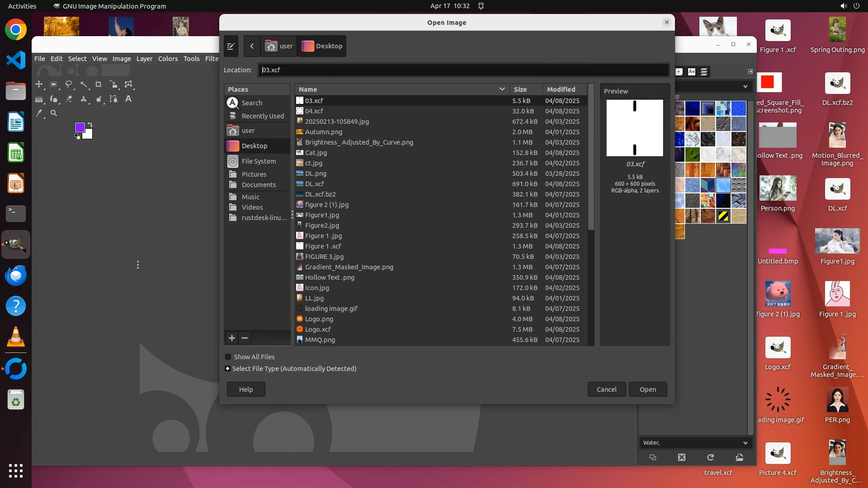Open Pictures in the Places sidebar
Viewport: 868px width, 488px height.
pyautogui.click(x=254, y=174)
